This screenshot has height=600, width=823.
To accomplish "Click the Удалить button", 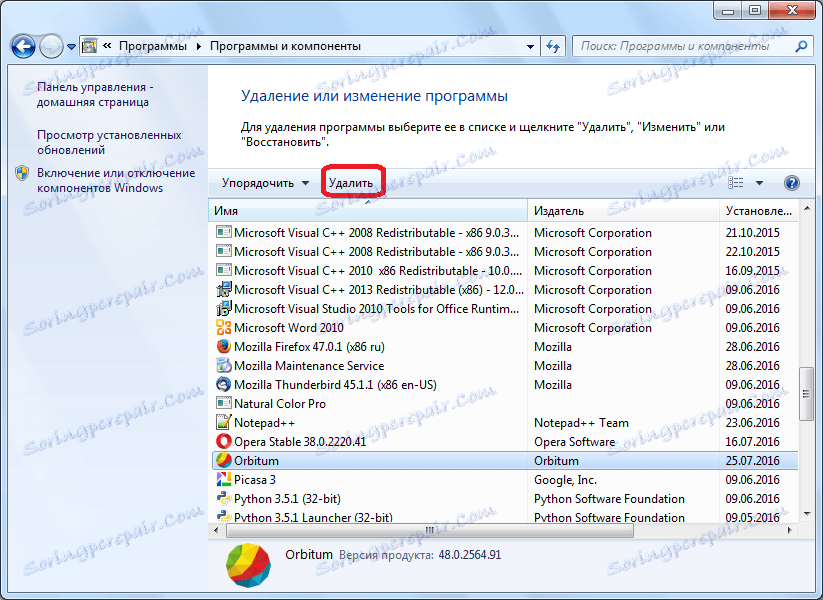I will pyautogui.click(x=351, y=183).
